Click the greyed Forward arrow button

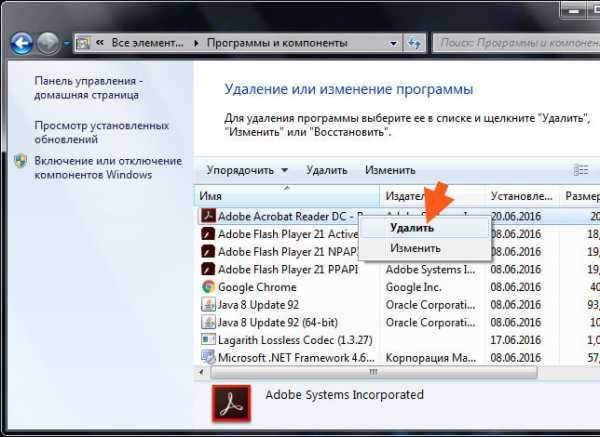click(48, 43)
